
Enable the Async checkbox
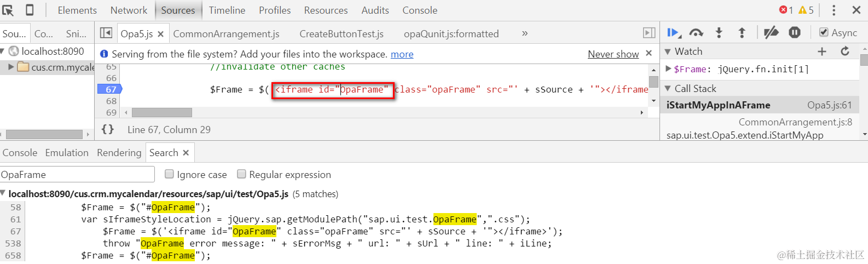(x=824, y=32)
